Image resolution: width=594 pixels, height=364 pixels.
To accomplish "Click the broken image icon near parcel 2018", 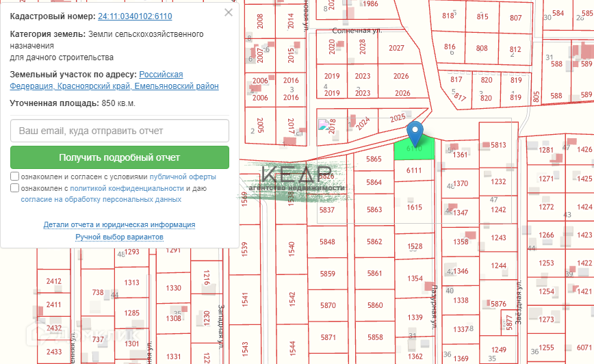I will click(324, 125).
